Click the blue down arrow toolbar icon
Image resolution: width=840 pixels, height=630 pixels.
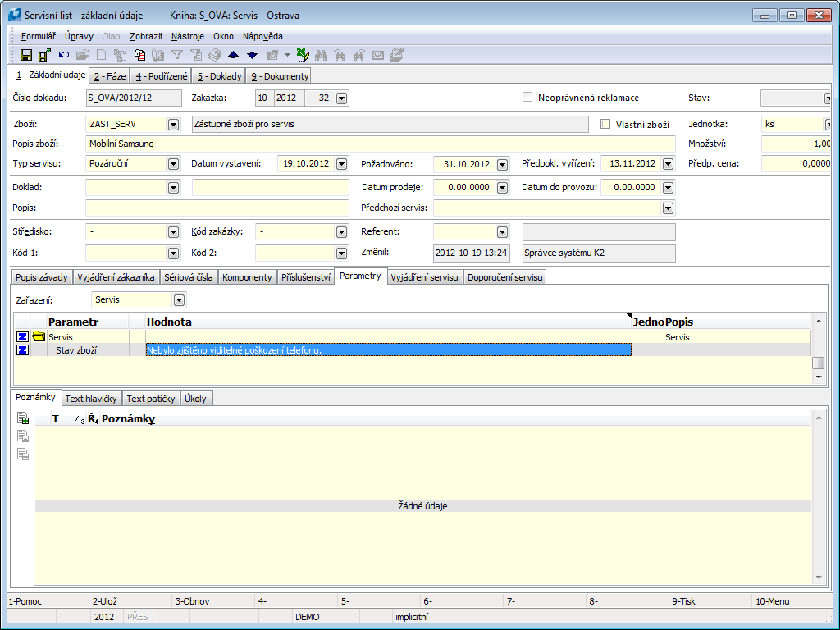pyautogui.click(x=252, y=55)
